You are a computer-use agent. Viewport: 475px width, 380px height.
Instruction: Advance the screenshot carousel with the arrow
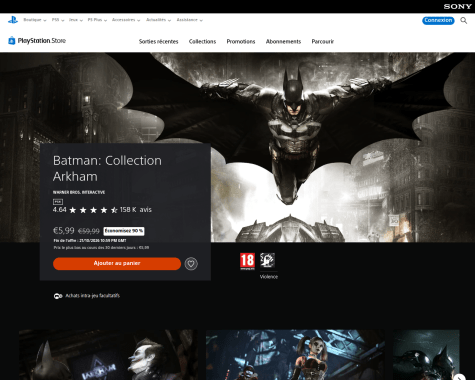point(459,377)
